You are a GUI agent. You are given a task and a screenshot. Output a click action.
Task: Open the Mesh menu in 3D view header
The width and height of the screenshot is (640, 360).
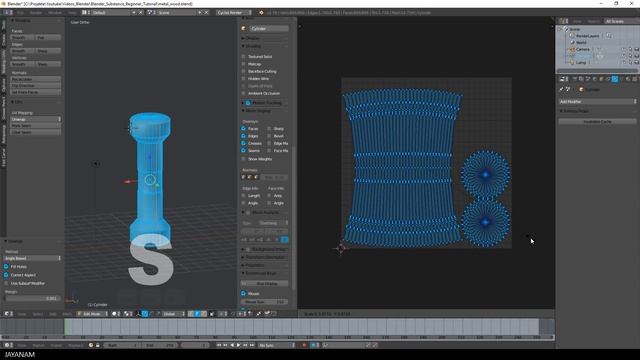coord(67,314)
